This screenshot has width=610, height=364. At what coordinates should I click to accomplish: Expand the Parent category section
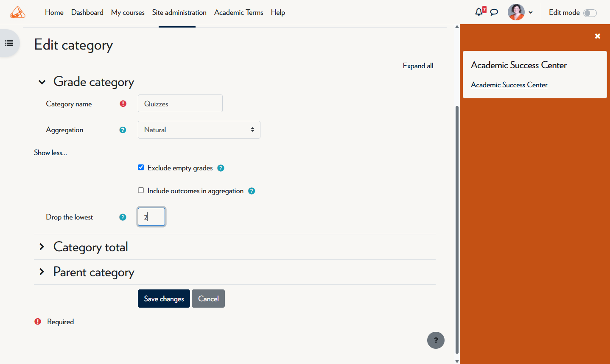[42, 272]
